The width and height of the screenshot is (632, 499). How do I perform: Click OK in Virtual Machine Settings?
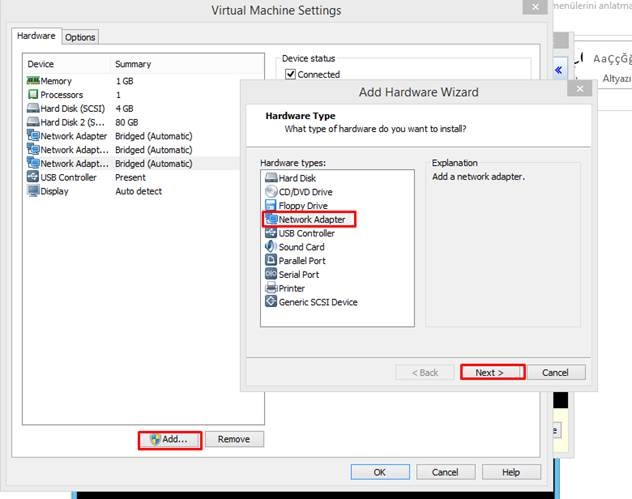[380, 472]
